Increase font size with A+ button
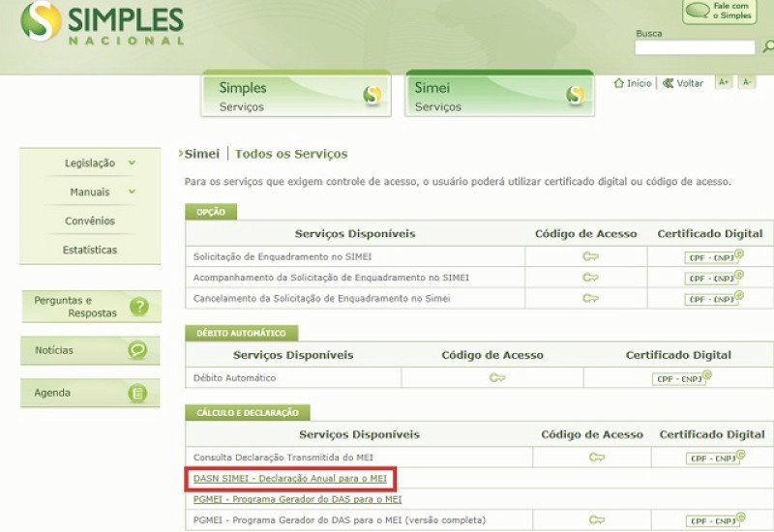Screen dimensions: 774x532 (724, 82)
